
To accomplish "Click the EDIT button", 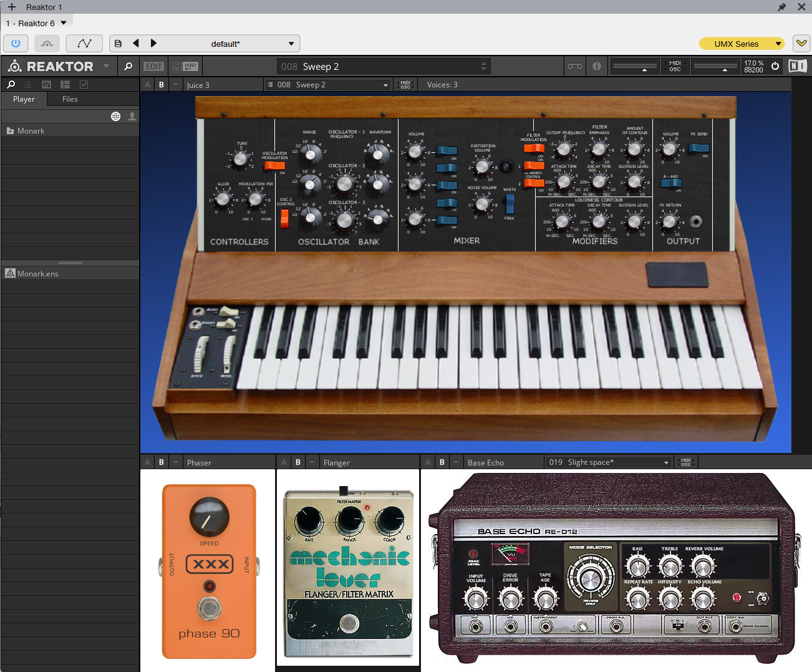I will click(x=154, y=66).
